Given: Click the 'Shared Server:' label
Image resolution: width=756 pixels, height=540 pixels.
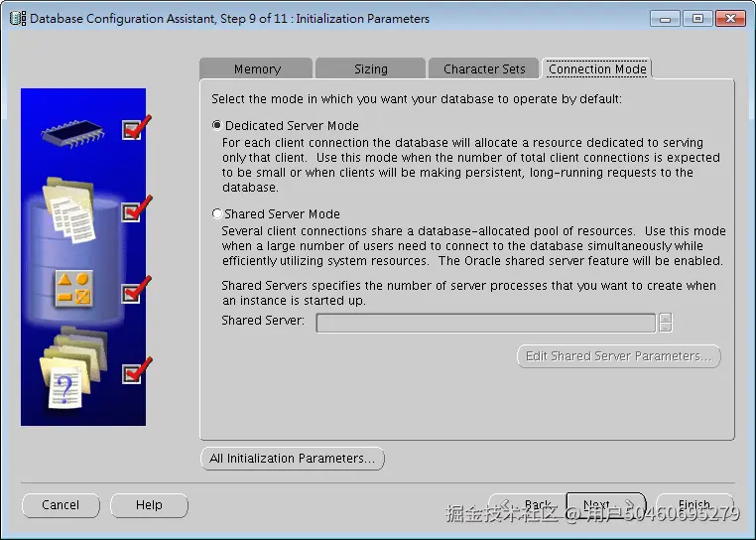Looking at the screenshot, I should tap(263, 321).
